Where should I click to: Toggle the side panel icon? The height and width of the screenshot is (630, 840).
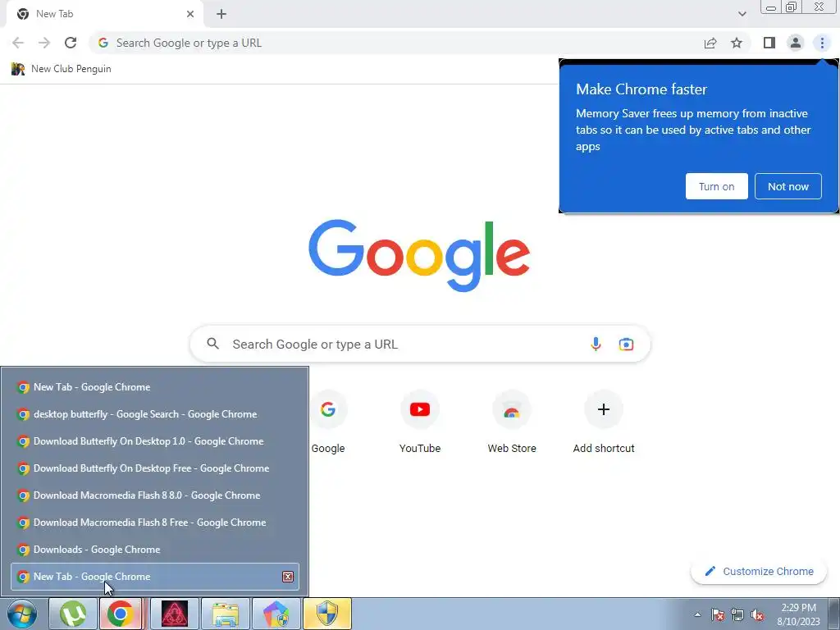coord(769,43)
